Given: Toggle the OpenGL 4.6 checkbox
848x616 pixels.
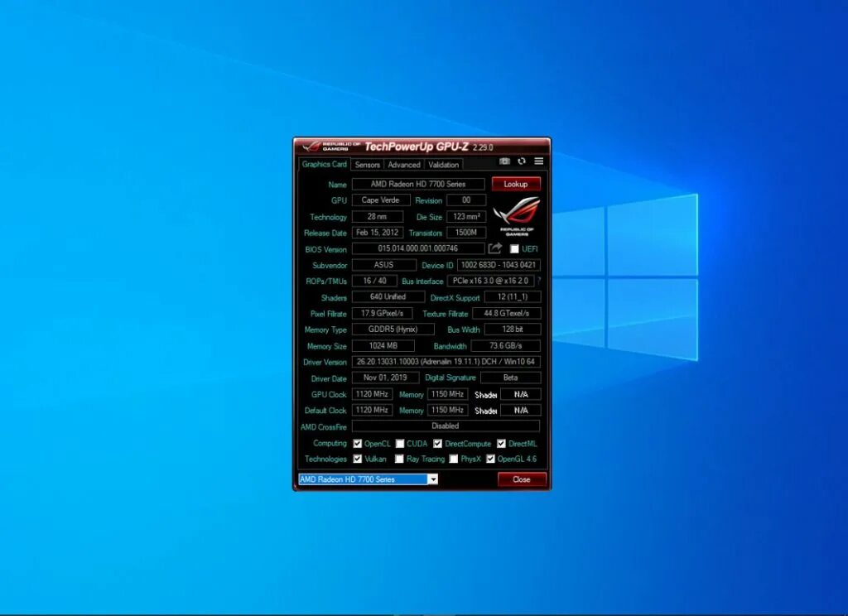Looking at the screenshot, I should 490,459.
